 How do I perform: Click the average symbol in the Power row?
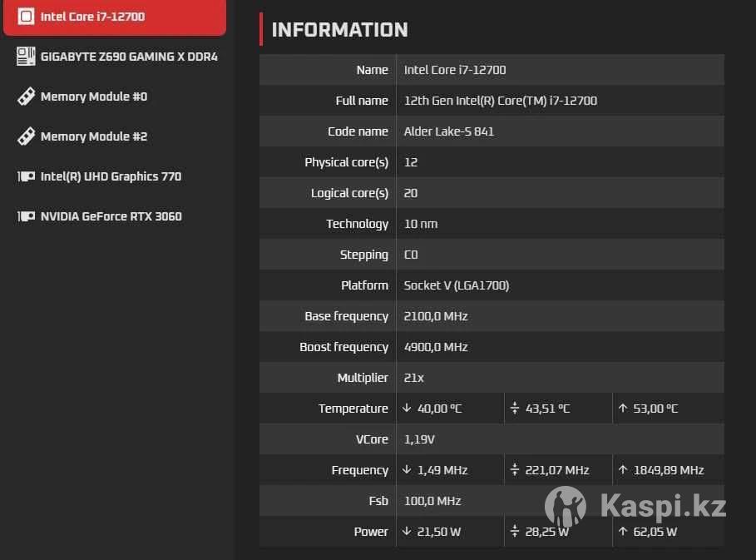(515, 532)
